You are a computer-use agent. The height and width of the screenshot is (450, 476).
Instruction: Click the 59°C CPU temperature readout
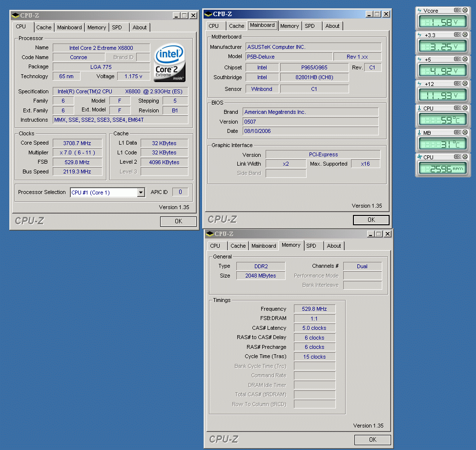click(443, 120)
